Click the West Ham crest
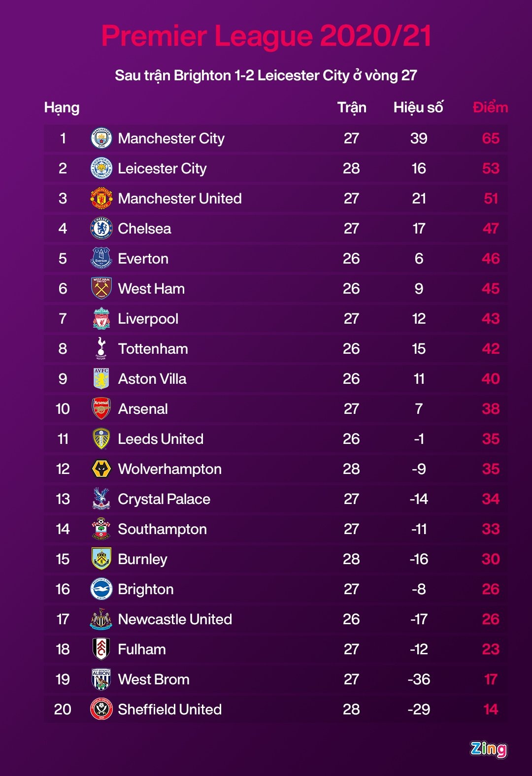This screenshot has width=532, height=776. (x=101, y=289)
